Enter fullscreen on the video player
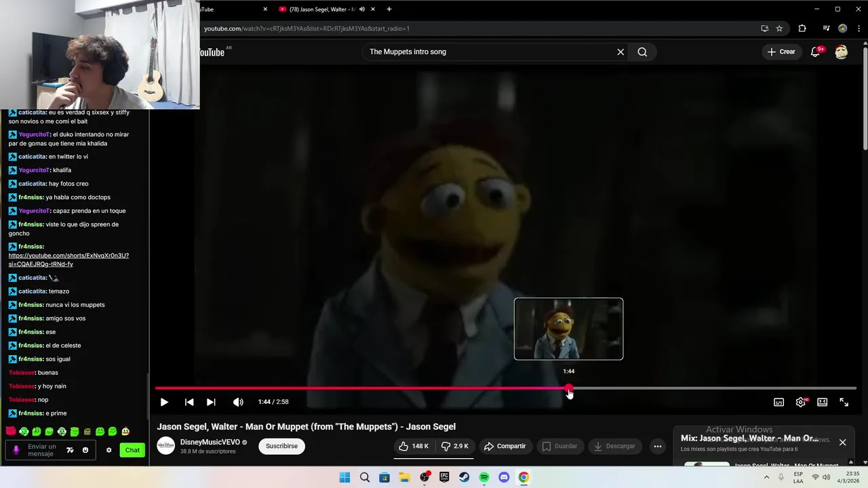This screenshot has height=488, width=868. tap(844, 402)
